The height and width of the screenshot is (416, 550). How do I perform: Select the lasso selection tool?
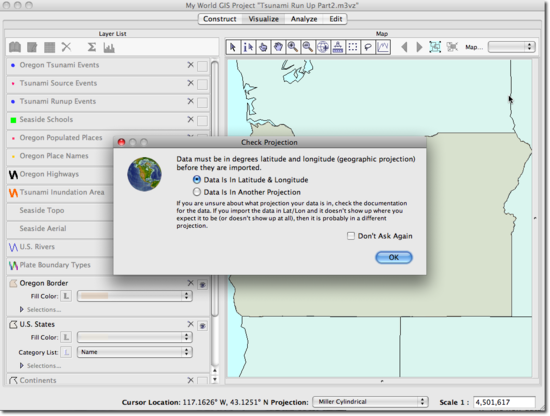368,47
